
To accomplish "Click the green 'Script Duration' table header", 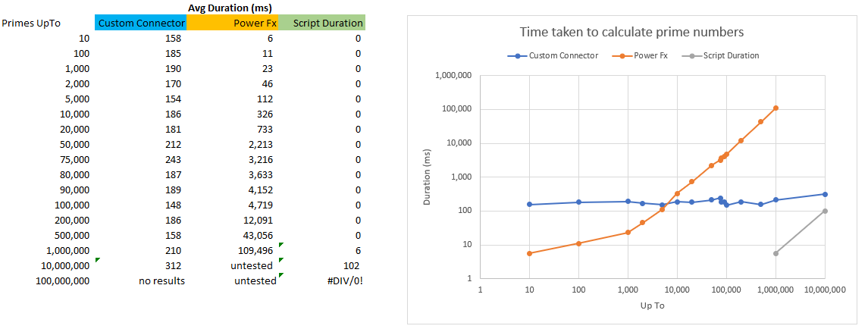I will coord(322,23).
